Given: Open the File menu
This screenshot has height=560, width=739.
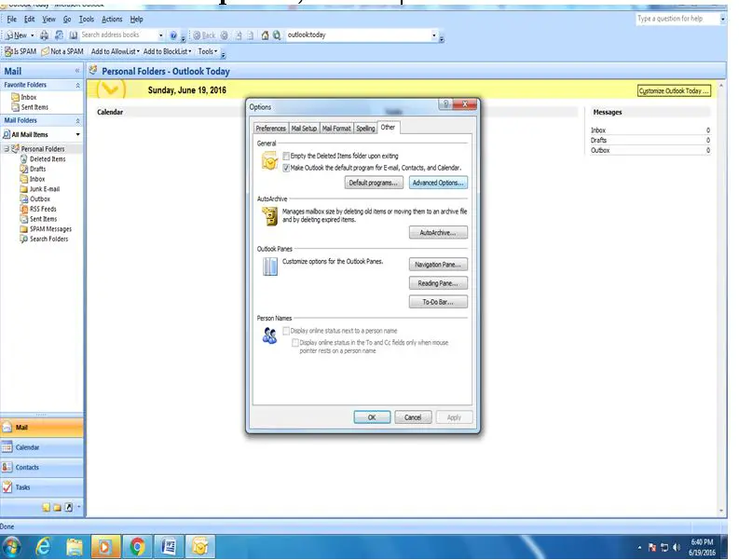Looking at the screenshot, I should point(12,20).
